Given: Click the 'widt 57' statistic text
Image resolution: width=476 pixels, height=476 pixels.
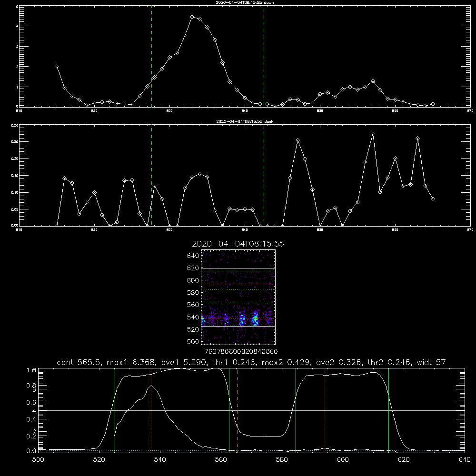Looking at the screenshot, I should (431, 362).
